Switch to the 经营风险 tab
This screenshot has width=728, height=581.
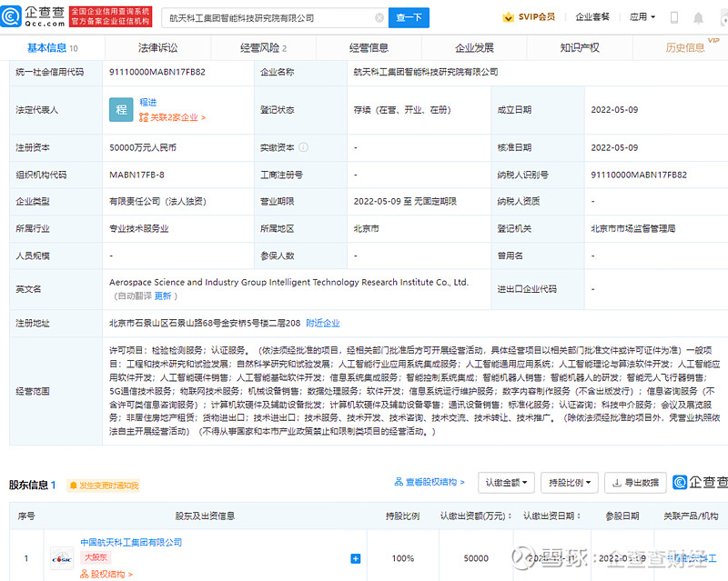click(263, 48)
